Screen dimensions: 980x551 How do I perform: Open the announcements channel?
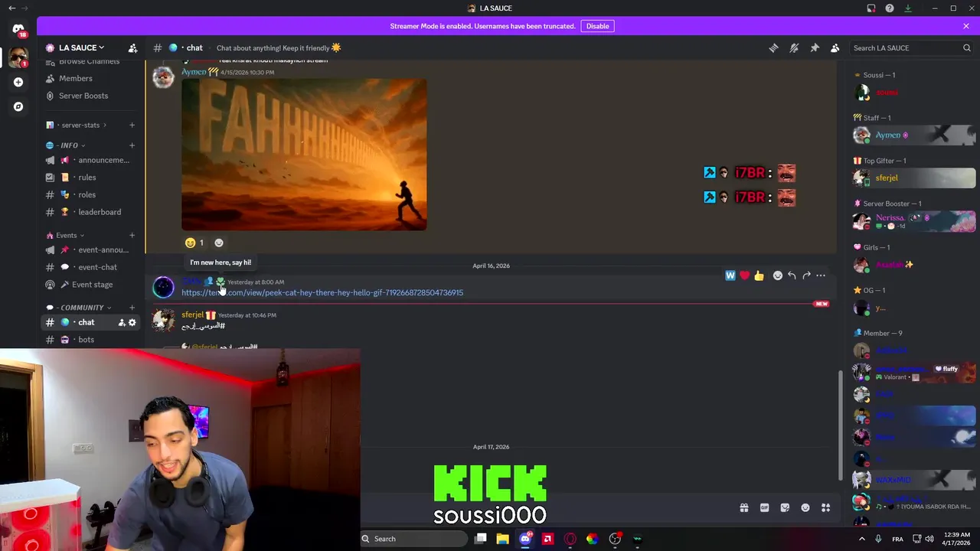(x=90, y=160)
